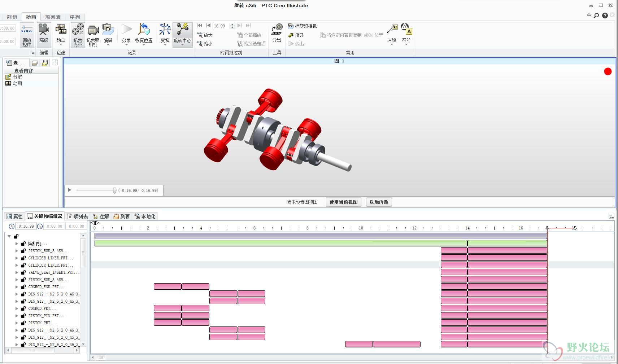Open the 资源 resources lower tab
This screenshot has width=618, height=364.
[122, 216]
